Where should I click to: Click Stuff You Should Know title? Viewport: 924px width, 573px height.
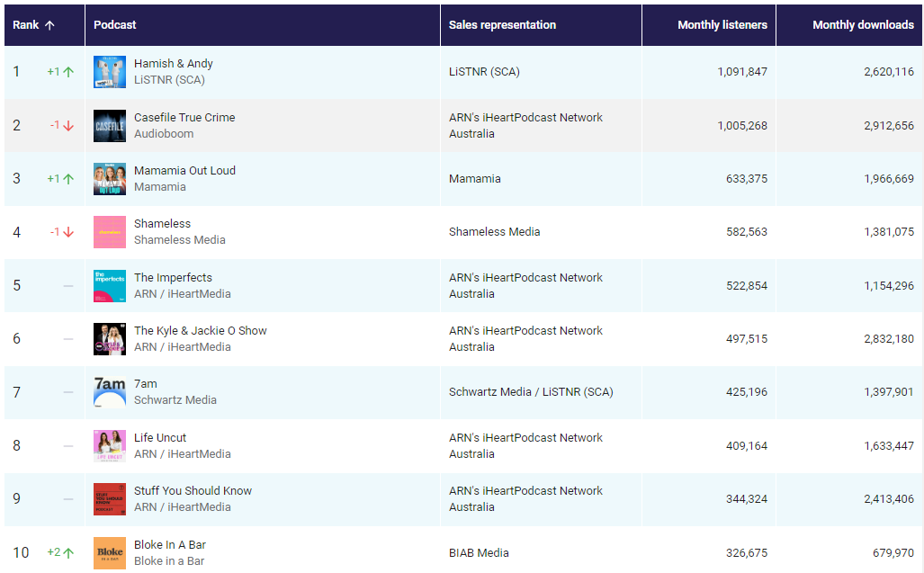pos(193,490)
